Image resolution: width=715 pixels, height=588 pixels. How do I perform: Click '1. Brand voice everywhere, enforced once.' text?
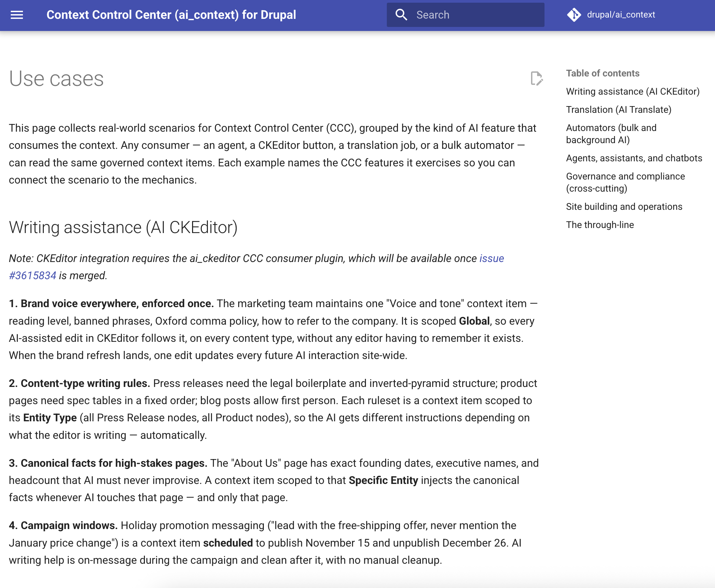[111, 303]
